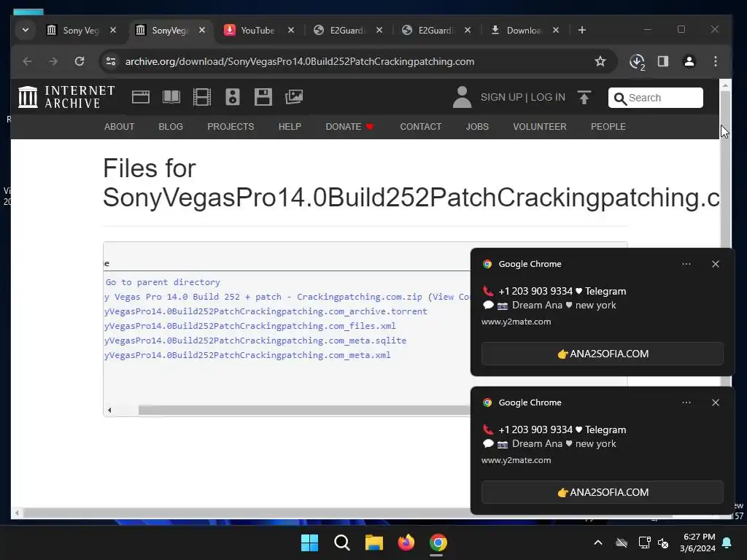Click the Upload arrow icon

(x=584, y=97)
